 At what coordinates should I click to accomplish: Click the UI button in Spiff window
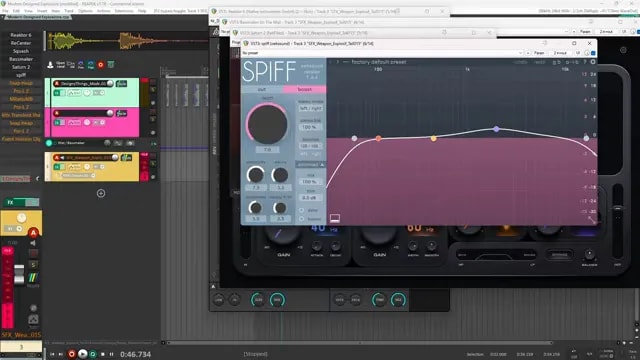click(578, 53)
